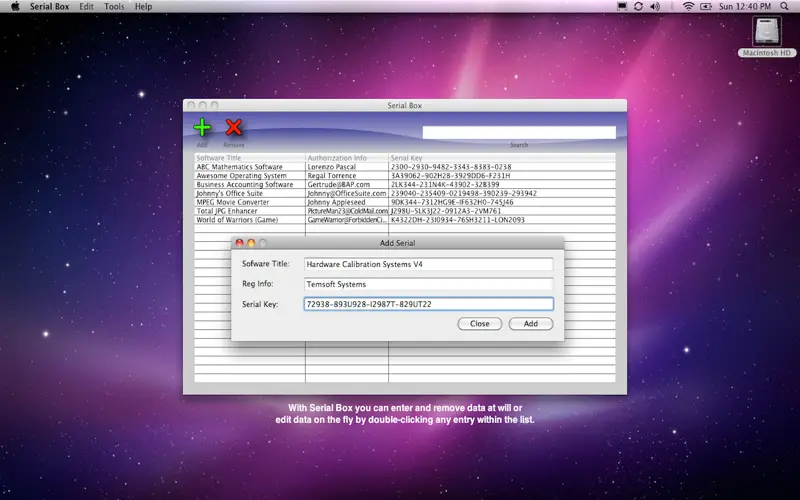Screen dimensions: 800x500
Task: Click the red X Remove icon
Action: coord(234,128)
